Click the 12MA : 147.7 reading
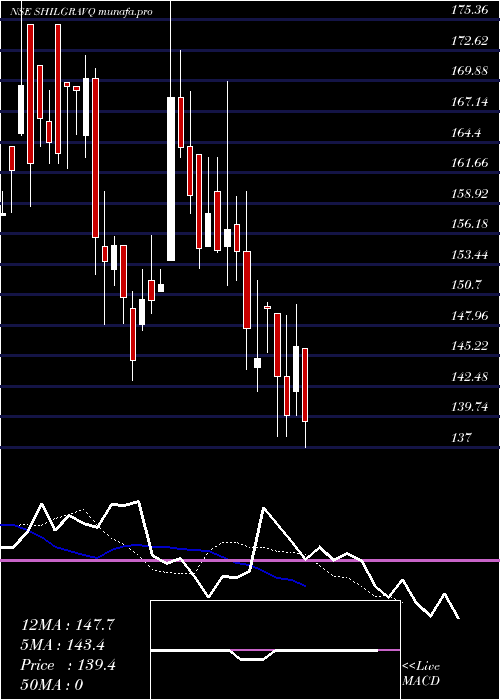 (68, 625)
